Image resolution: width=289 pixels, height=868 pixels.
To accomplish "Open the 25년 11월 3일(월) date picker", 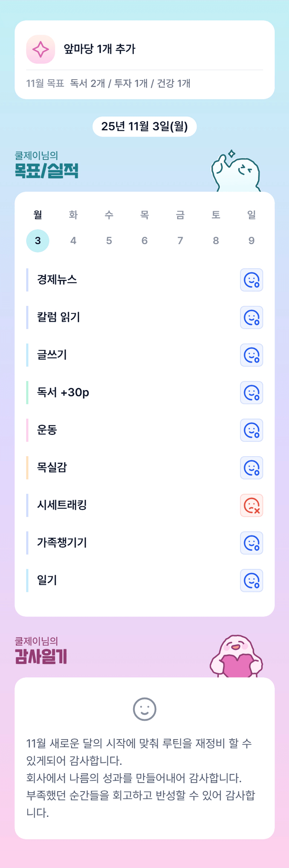I will pyautogui.click(x=144, y=127).
